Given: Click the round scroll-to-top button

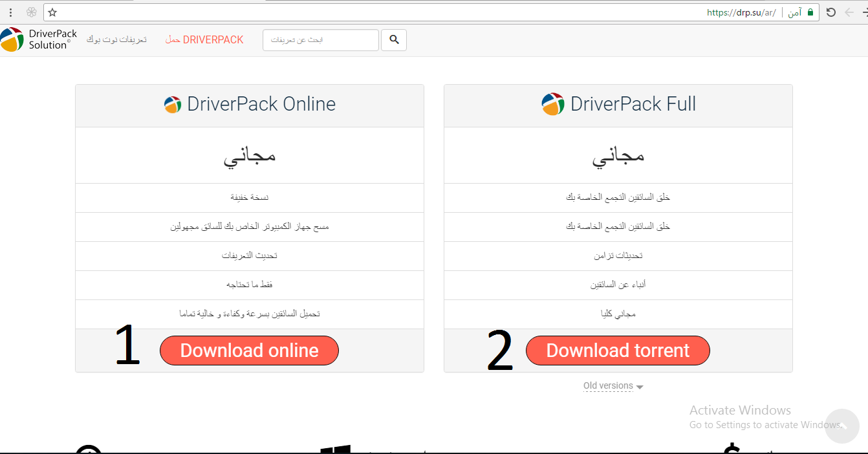Looking at the screenshot, I should point(842,426).
